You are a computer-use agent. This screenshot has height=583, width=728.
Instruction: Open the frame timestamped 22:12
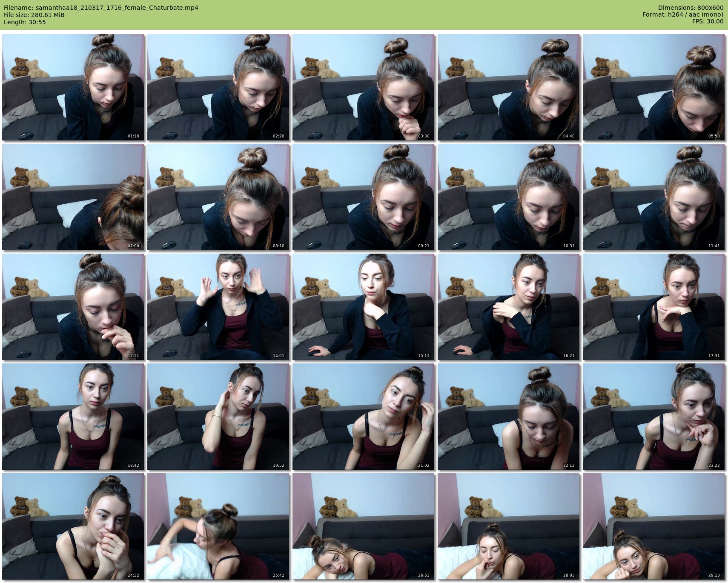pyautogui.click(x=509, y=417)
